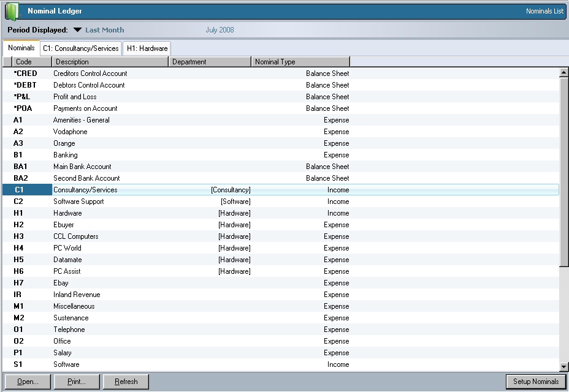Open the Period Displayed dropdown arrow
569x392 pixels.
(x=77, y=30)
